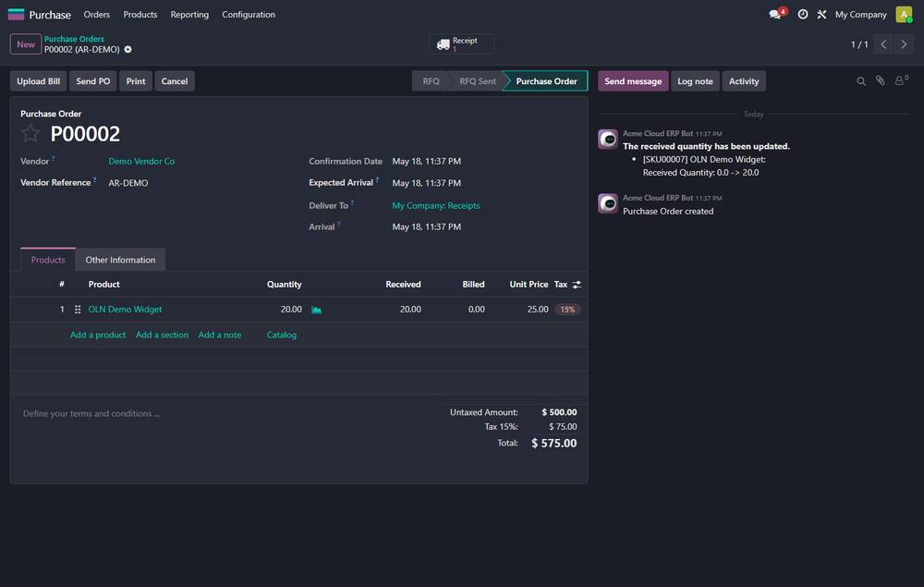Viewport: 924px width, 587px height.
Task: Click the Billed 0.00 cell
Action: 476,310
